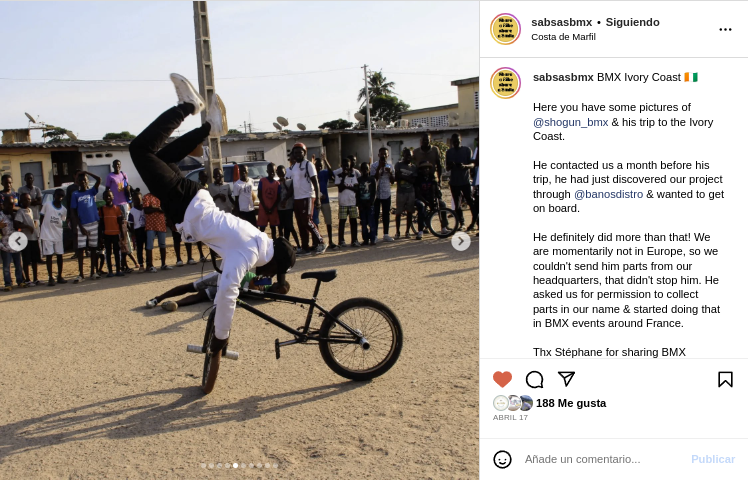This screenshot has height=480, width=748.
Task: Click the Publicar button
Action: [x=713, y=459]
